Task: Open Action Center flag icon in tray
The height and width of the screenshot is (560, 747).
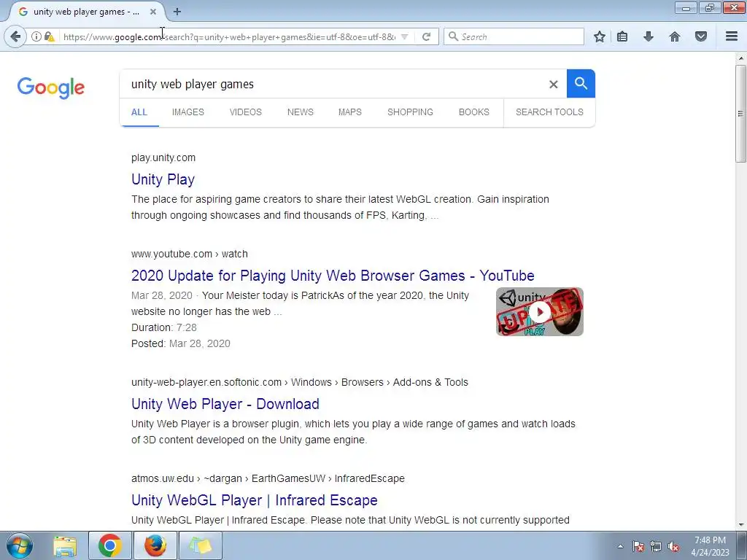Action: tap(638, 546)
